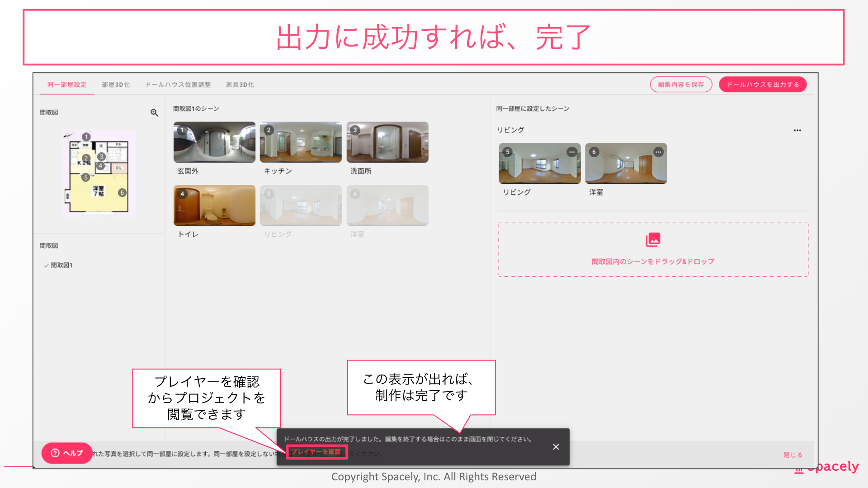Open options on grouped scene 6 thumbnail
The image size is (868, 488).
pos(658,152)
